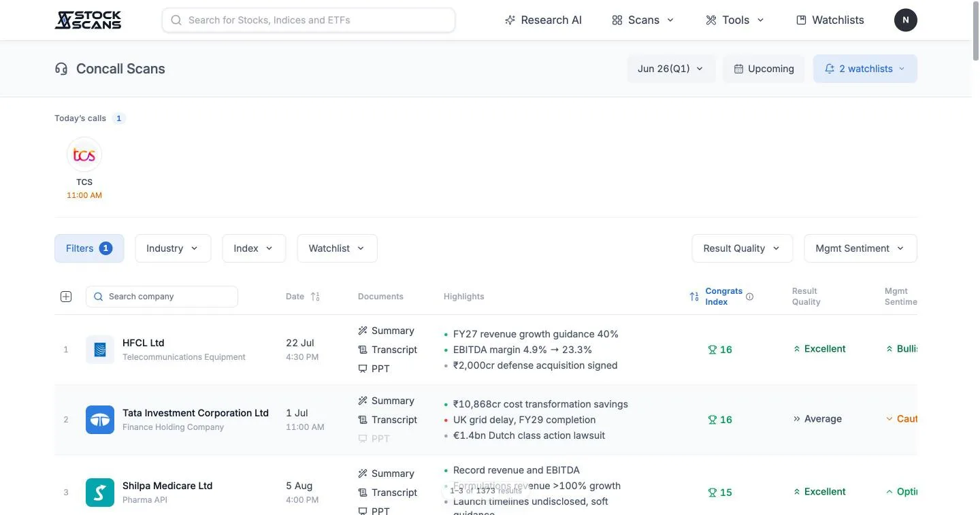Screen dimensions: 980x515
Task: Expand the Watchlist filter dropdown
Action: coord(337,248)
